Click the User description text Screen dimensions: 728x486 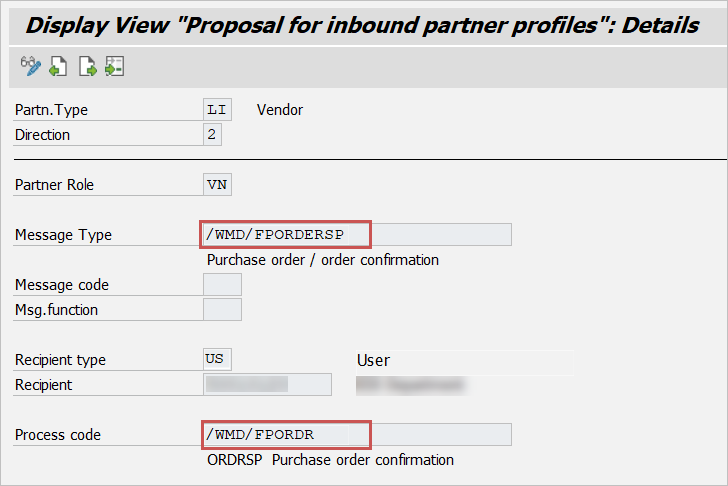coord(373,360)
